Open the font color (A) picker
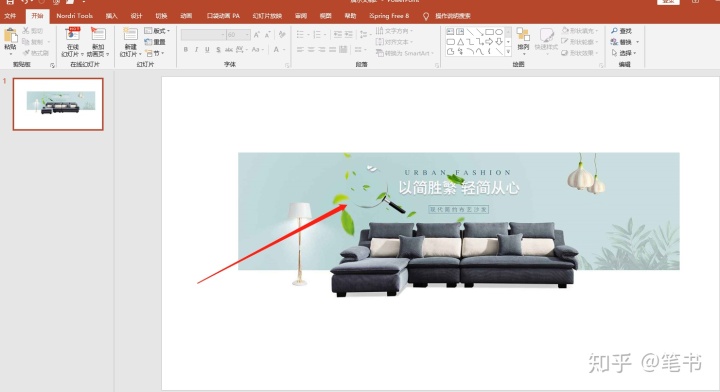Image resolution: width=720 pixels, height=392 pixels. tap(279, 50)
